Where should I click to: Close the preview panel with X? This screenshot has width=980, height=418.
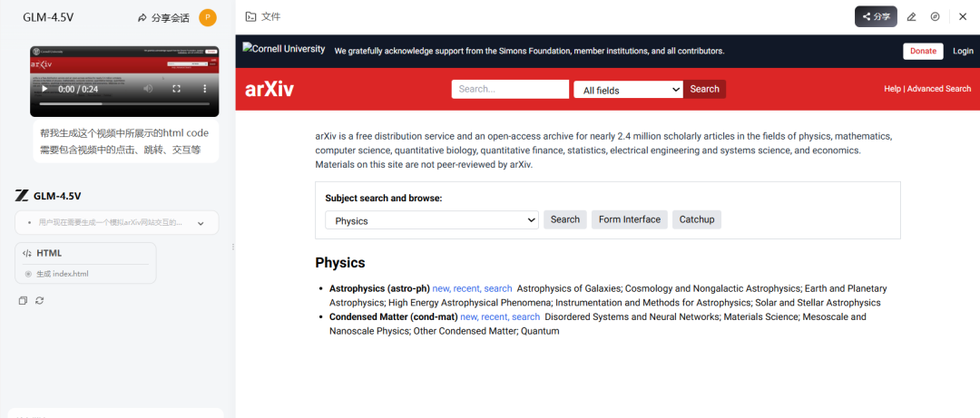click(x=963, y=17)
